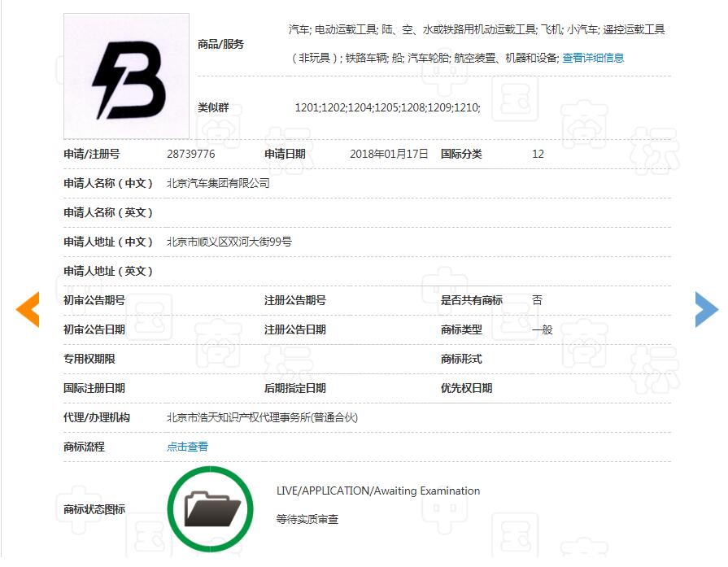Click the green-circled folder status icon
728x567 pixels.
pyautogui.click(x=211, y=510)
